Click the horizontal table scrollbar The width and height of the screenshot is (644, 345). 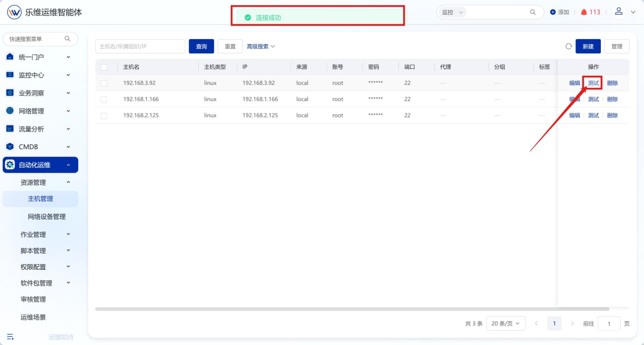(x=352, y=309)
